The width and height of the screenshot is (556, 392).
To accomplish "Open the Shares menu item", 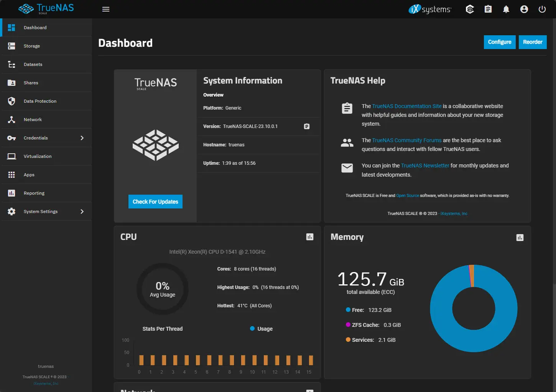I will click(46, 83).
